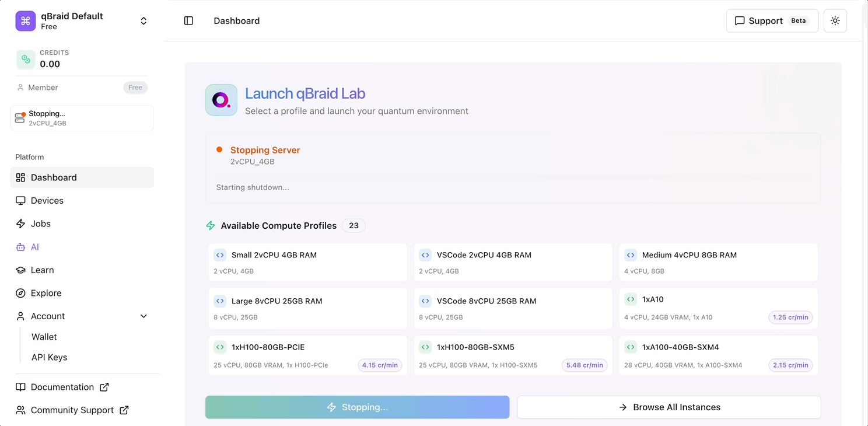Click external link icon beside Community Support
The height and width of the screenshot is (426, 868).
124,410
